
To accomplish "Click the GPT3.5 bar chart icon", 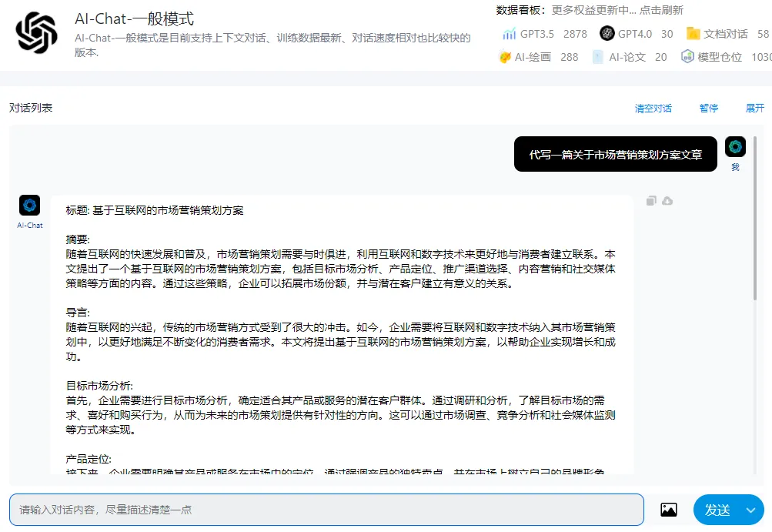I will pyautogui.click(x=509, y=34).
